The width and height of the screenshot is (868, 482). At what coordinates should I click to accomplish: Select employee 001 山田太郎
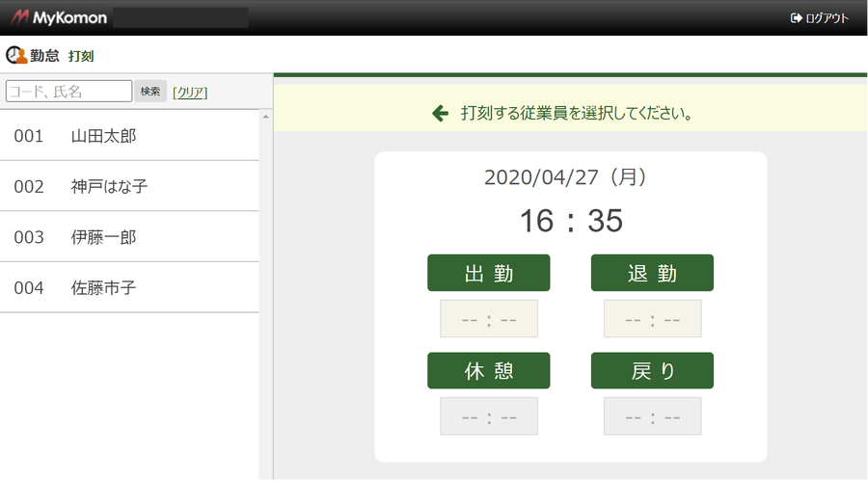click(x=129, y=136)
